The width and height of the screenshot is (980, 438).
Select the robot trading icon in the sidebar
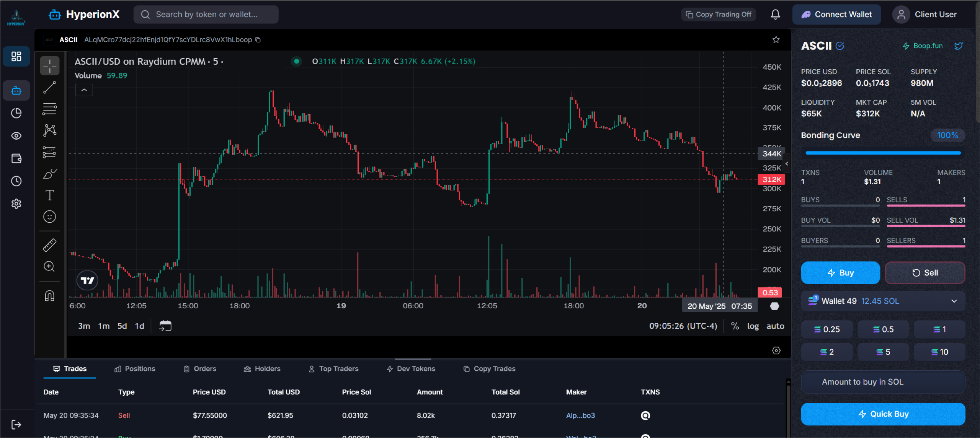click(16, 91)
